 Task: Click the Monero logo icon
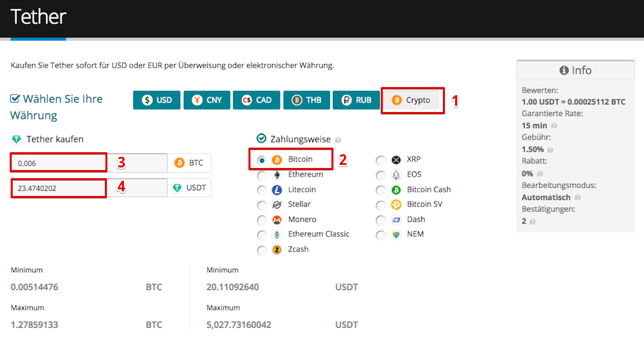(277, 220)
